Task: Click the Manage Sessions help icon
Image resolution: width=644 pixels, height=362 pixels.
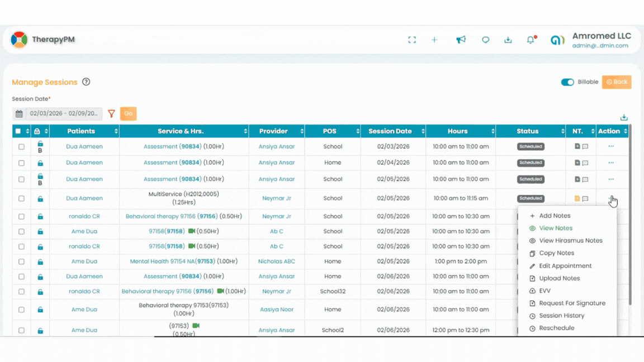Action: pos(86,82)
